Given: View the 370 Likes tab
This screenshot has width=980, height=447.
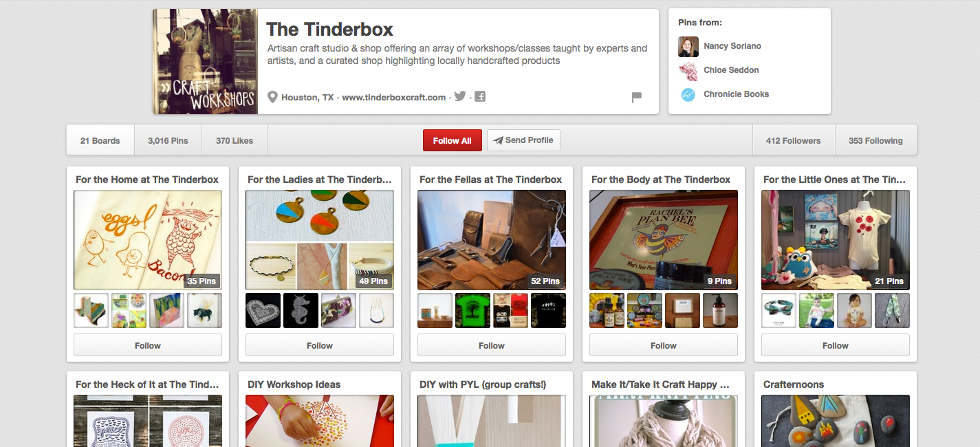Looking at the screenshot, I should [235, 140].
